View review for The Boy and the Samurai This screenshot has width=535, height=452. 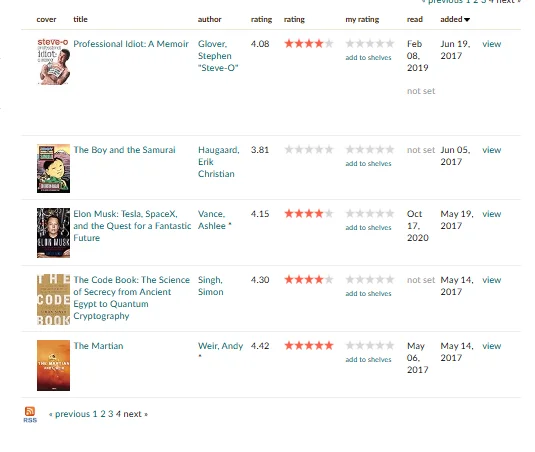491,150
